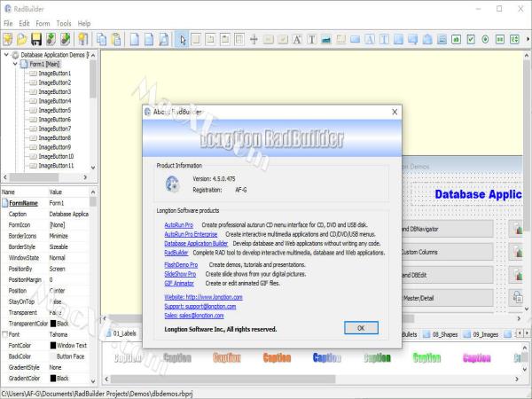Click the Copy icon in the toolbar
Image resolution: width=532 pixels, height=399 pixels.
101,39
